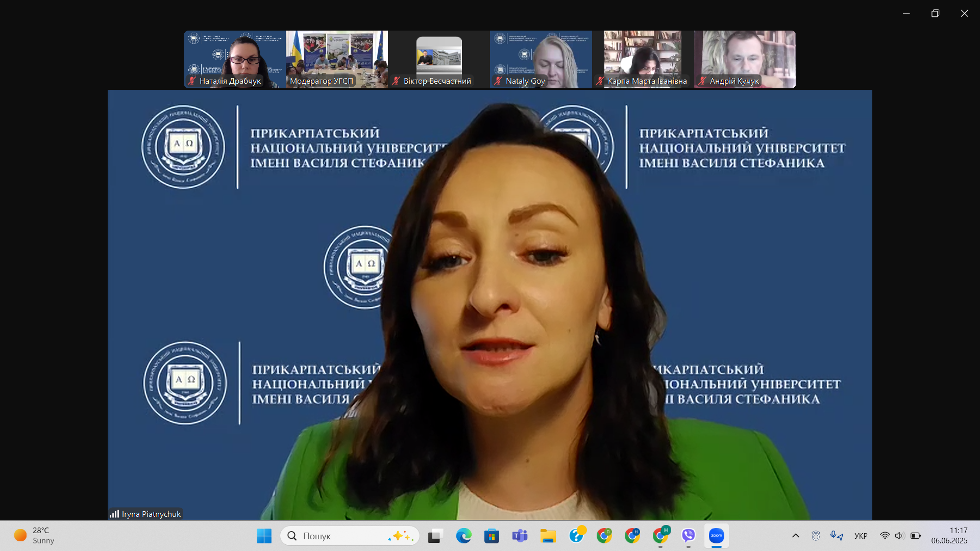The width and height of the screenshot is (980, 551).
Task: Click the volume speaker tray icon
Action: point(899,536)
